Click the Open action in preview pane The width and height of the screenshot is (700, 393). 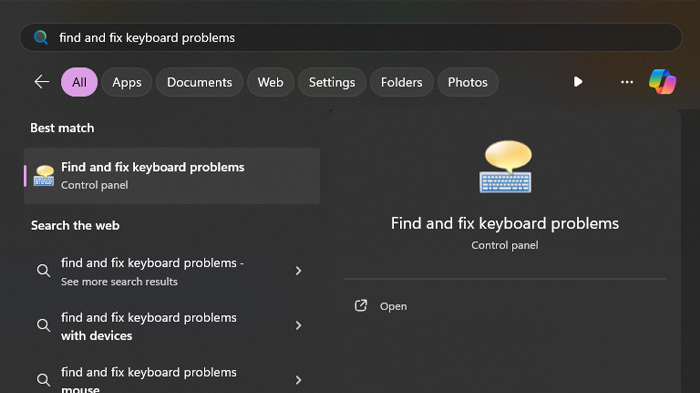point(505,306)
